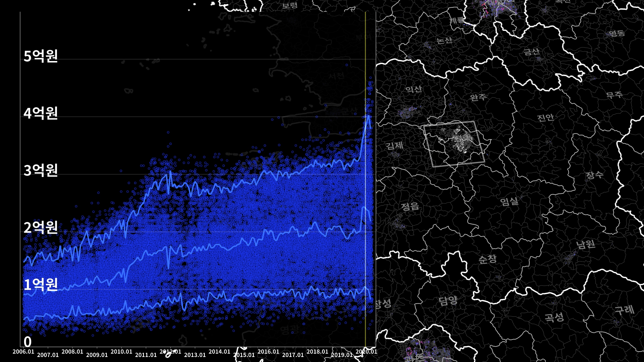The height and width of the screenshot is (362, 644).
Task: Click the 남원 region label
Action: tap(586, 244)
